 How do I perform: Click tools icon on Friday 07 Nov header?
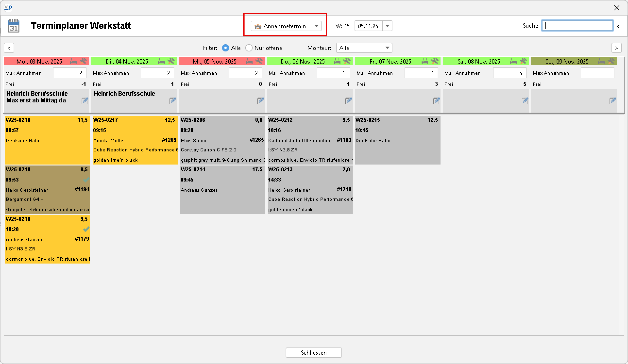pyautogui.click(x=435, y=61)
